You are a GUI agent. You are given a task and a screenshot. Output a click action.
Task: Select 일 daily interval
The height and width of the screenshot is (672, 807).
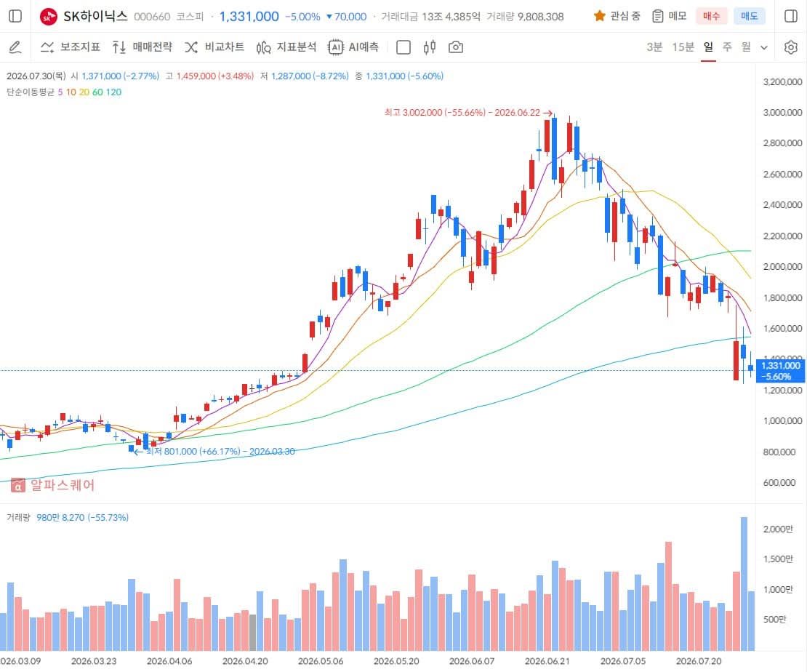tap(708, 47)
